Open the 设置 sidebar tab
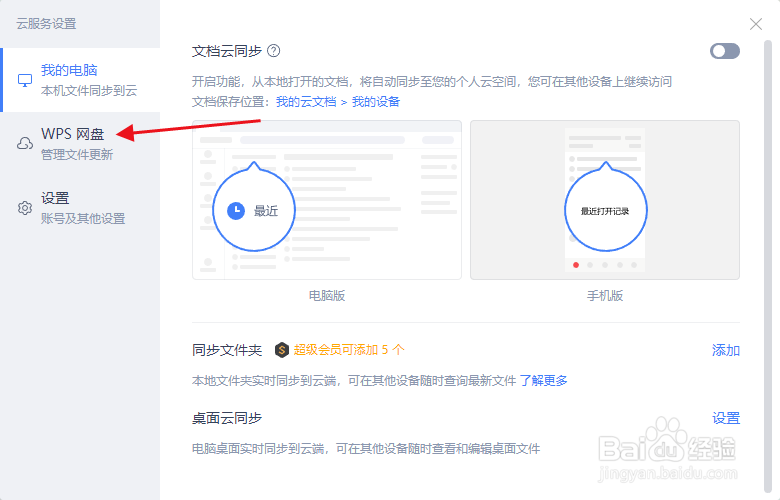Viewport: 780px width, 500px height. [x=80, y=207]
